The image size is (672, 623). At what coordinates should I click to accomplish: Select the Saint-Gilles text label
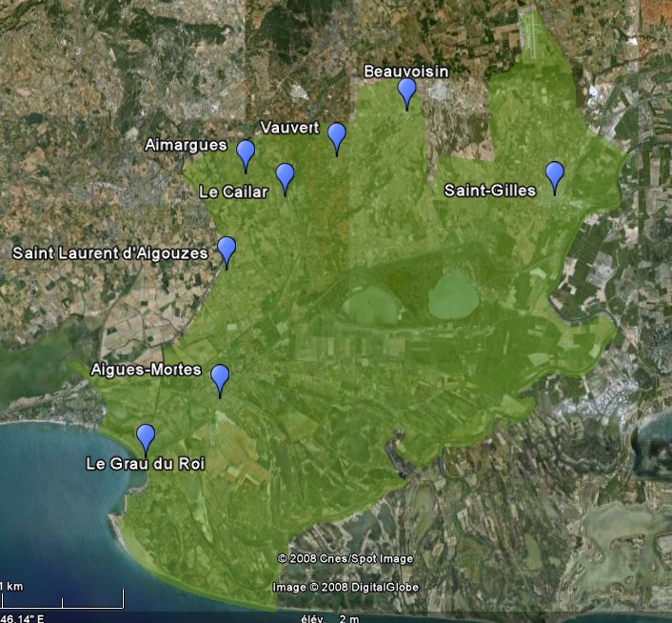[490, 191]
